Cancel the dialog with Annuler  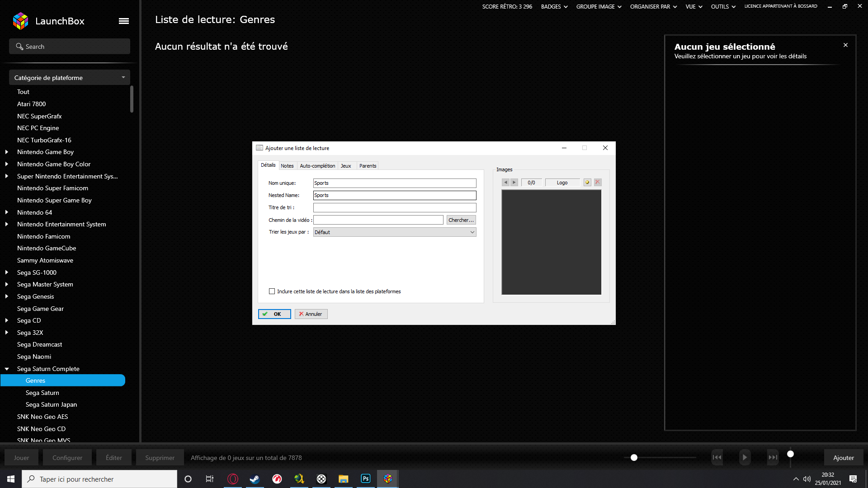coord(311,314)
